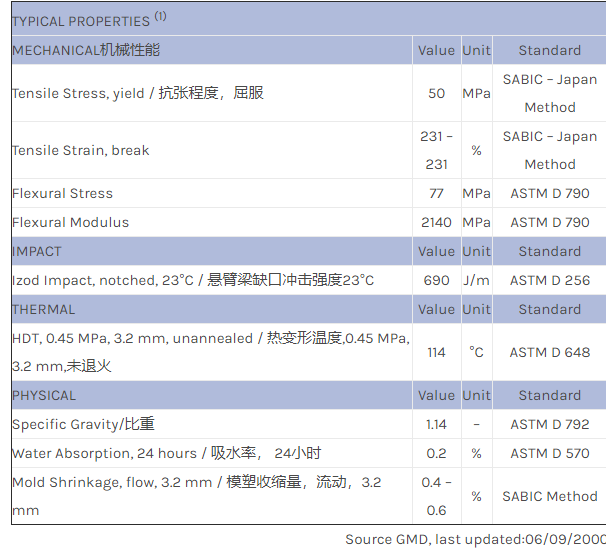606x558 pixels.
Task: Click the Izod Impact, notched property label
Action: point(192,280)
